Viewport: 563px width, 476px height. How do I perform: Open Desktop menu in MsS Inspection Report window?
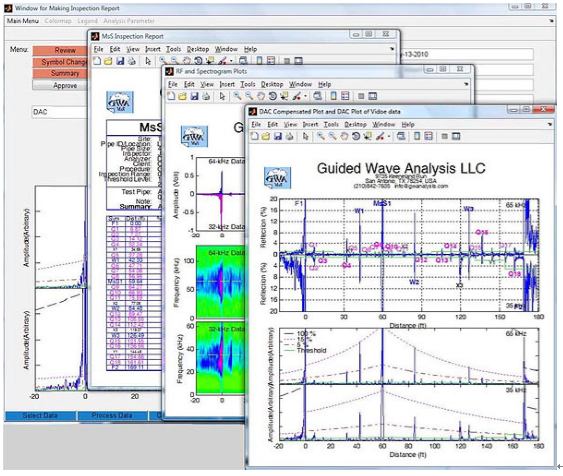198,49
